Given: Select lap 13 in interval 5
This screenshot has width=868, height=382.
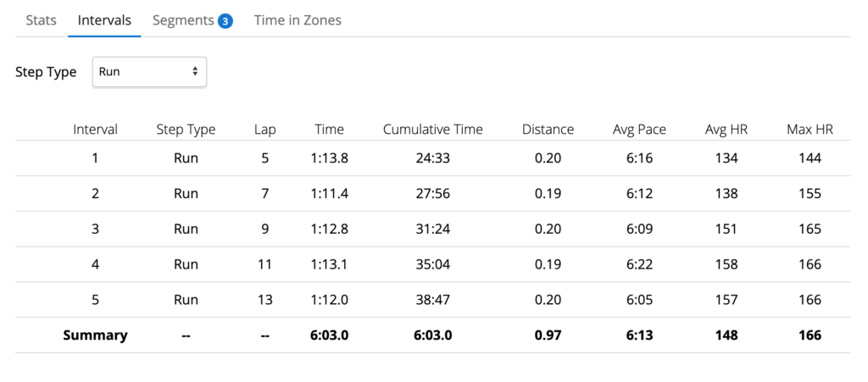Looking at the screenshot, I should [x=264, y=300].
